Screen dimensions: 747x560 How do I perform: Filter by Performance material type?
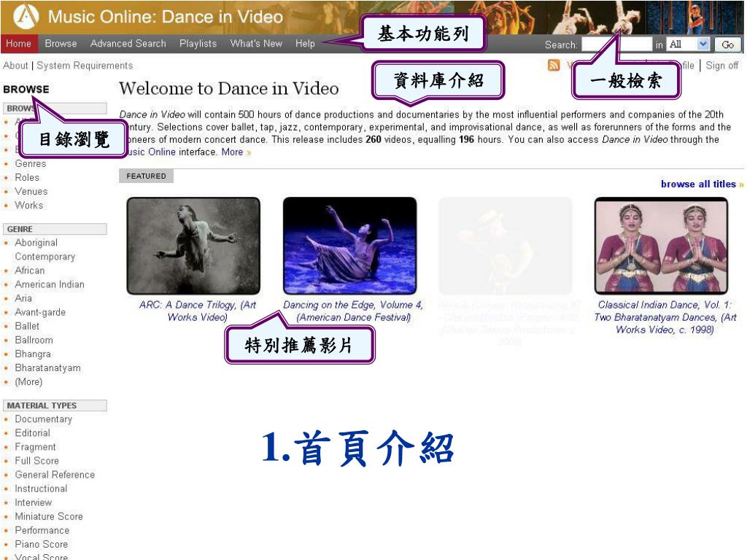pyautogui.click(x=42, y=530)
